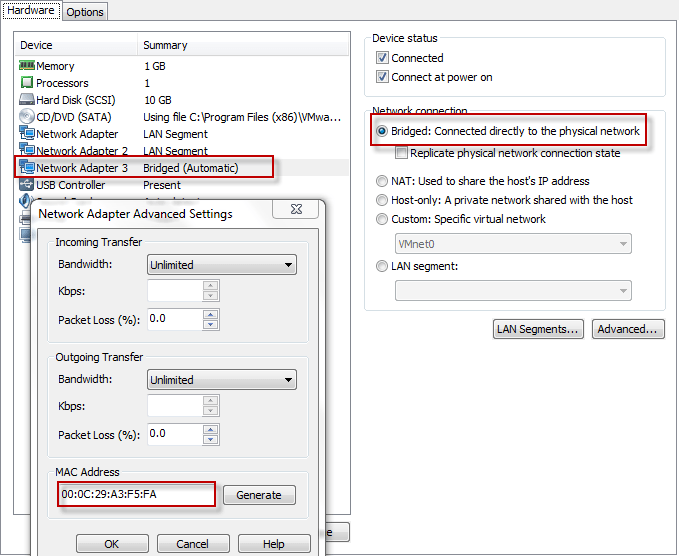This screenshot has height=556, width=679.
Task: Click the Generate MAC address button
Action: pyautogui.click(x=259, y=495)
